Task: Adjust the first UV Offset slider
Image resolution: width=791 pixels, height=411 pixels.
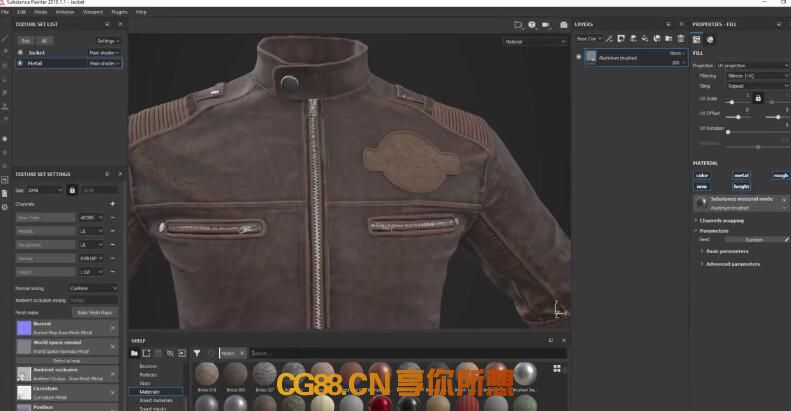Action: (738, 117)
